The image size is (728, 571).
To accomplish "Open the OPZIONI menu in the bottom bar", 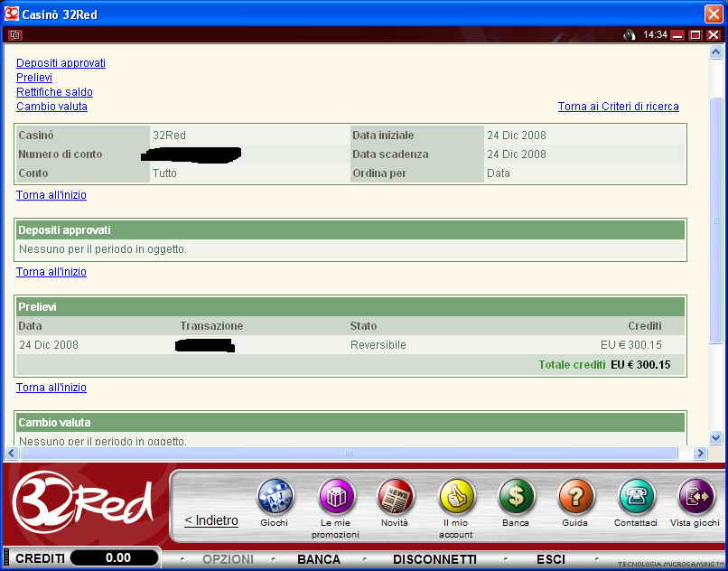I will 228,559.
